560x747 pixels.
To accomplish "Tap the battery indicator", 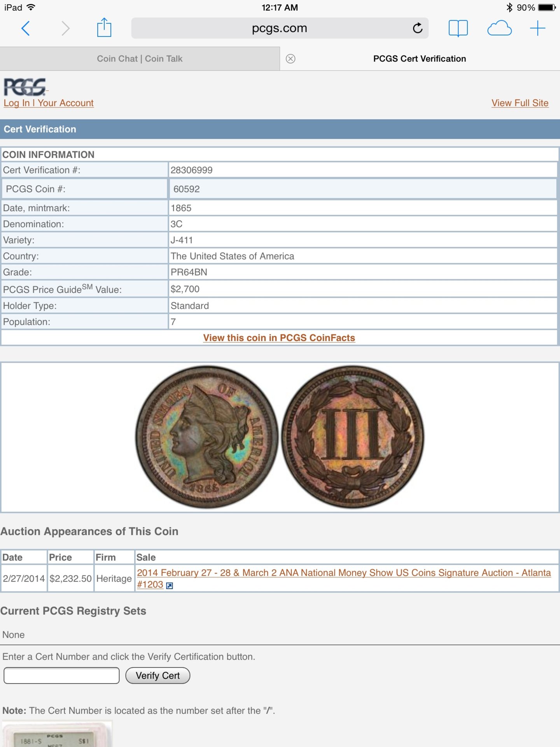I will (547, 7).
